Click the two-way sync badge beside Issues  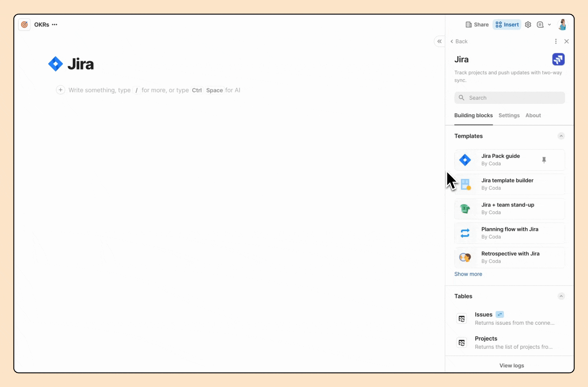pos(500,315)
